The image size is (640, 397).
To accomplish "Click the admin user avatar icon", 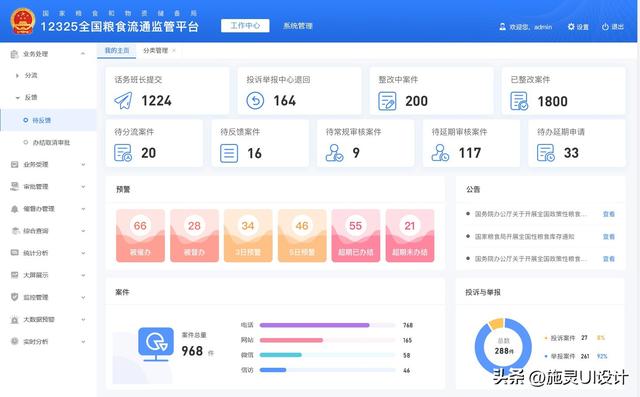I will tap(502, 27).
